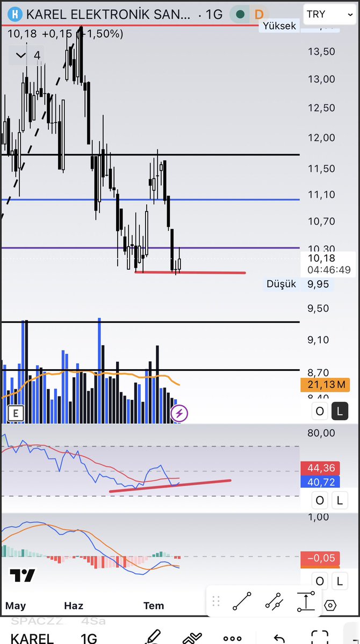Select the Düşük low price label
Image resolution: width=360 pixels, height=644 pixels.
pos(282,284)
